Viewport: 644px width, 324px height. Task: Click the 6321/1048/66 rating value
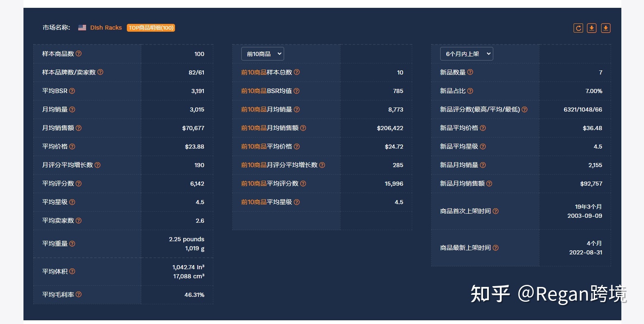(583, 110)
